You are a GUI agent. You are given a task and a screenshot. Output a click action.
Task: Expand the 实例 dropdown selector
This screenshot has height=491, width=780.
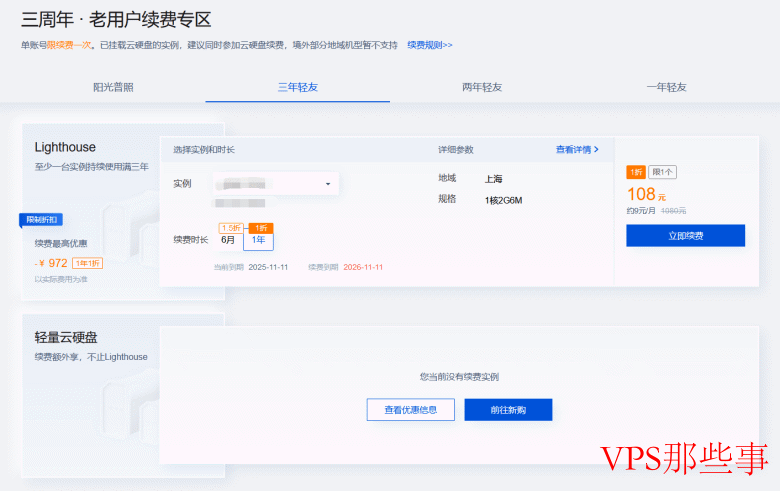[x=276, y=184]
